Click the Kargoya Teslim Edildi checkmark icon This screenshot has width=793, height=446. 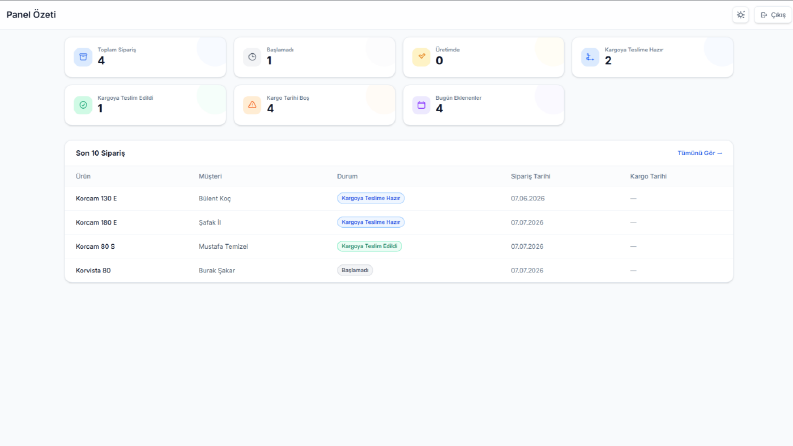coord(83,105)
